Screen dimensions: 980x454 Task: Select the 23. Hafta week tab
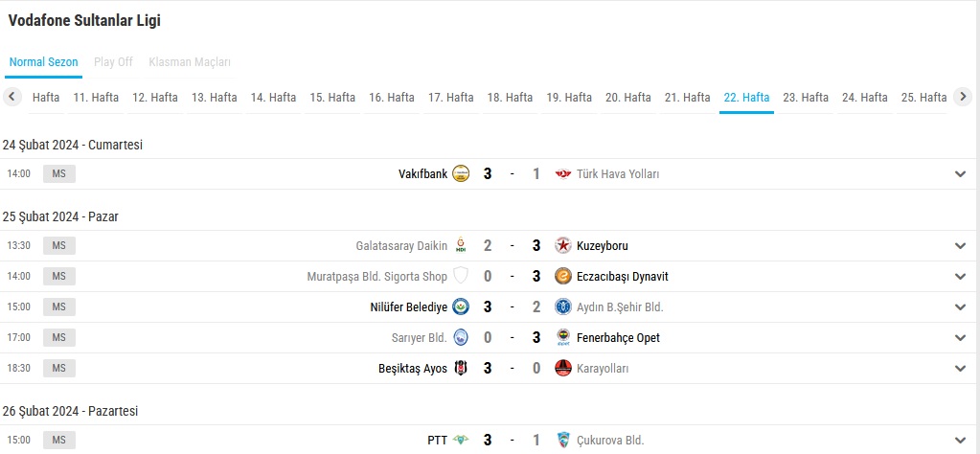tap(806, 98)
